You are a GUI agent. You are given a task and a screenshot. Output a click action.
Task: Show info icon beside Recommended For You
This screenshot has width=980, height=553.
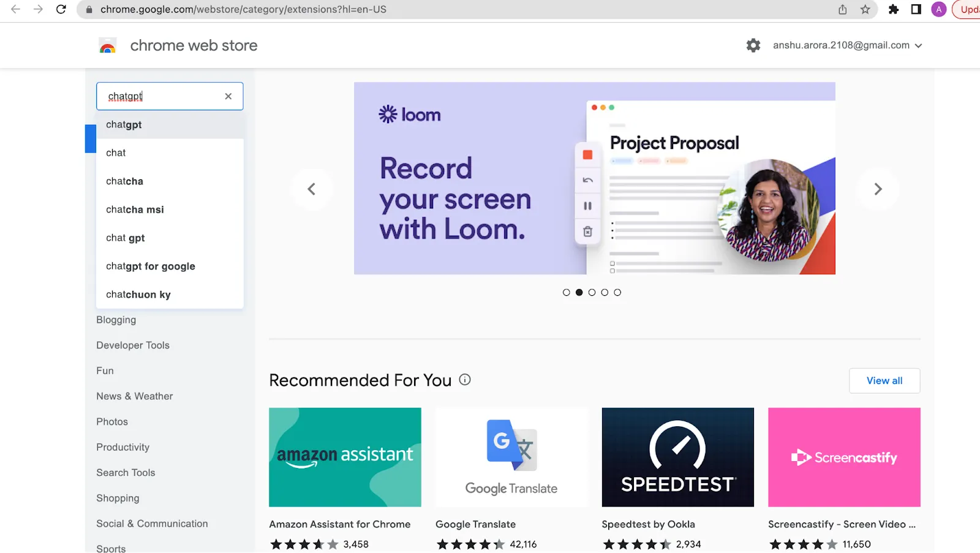[x=465, y=380]
